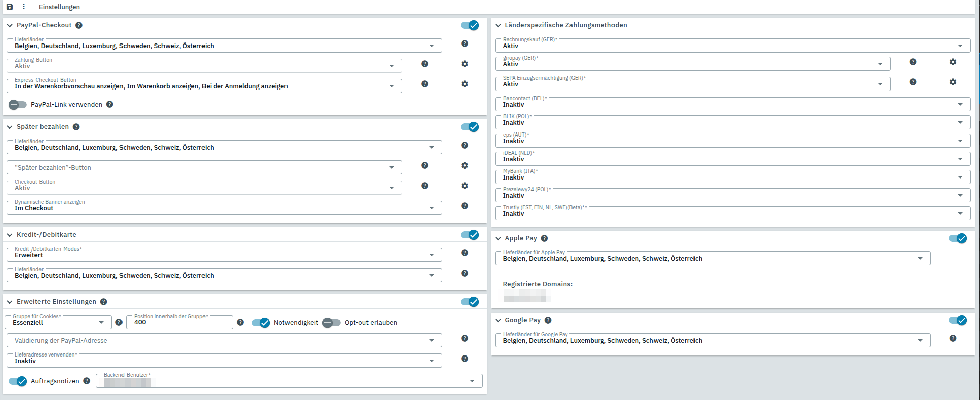Turn off the Auftragsnotizen toggle

pos(18,381)
